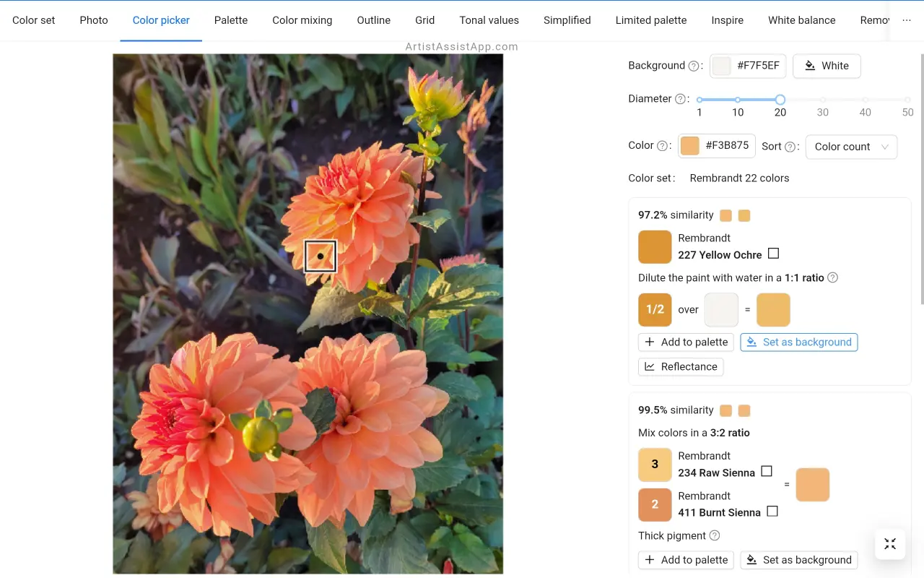Open the dilution ratio help icon

(x=832, y=277)
